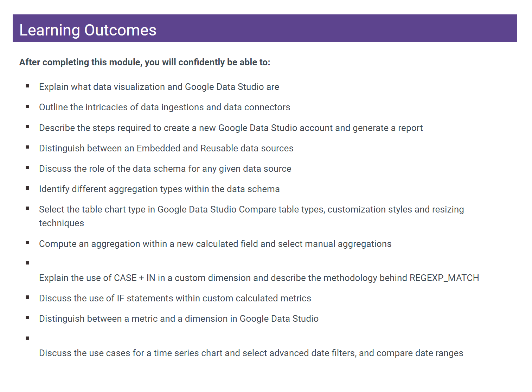Click the 'metric and a dimension' outcome line

pos(179,319)
